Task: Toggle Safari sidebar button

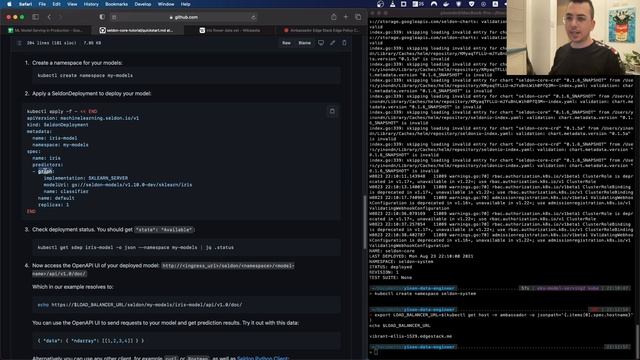Action: click(x=36, y=17)
